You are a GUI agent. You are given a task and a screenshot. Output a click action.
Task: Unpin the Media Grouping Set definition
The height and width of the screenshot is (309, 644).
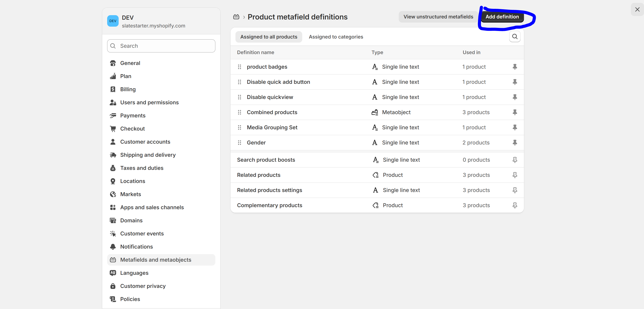point(515,127)
